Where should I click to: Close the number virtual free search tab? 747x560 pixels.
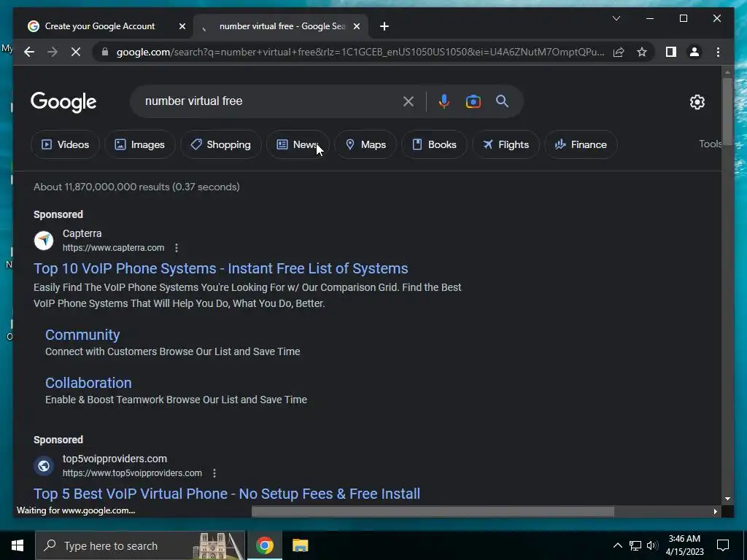pyautogui.click(x=356, y=26)
